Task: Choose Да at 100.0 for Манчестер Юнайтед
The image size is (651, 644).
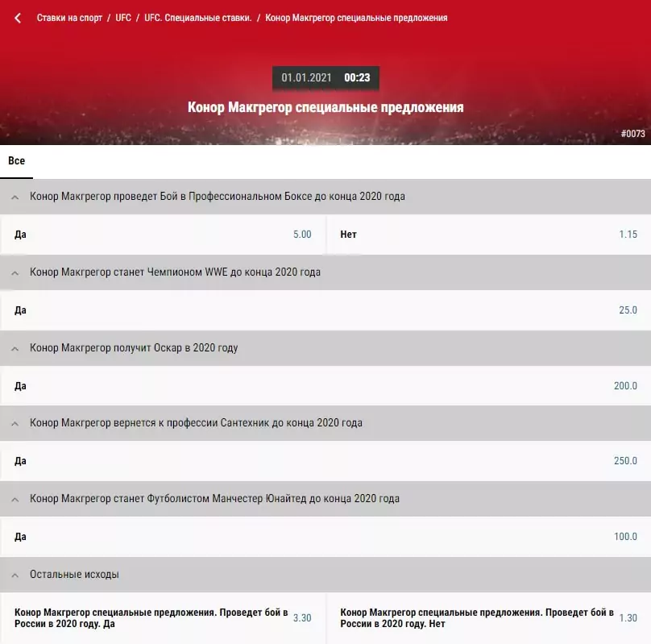Action: pos(325,537)
